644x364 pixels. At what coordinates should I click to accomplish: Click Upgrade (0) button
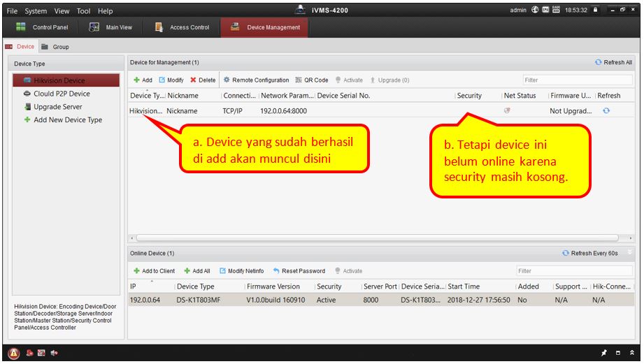tap(389, 80)
